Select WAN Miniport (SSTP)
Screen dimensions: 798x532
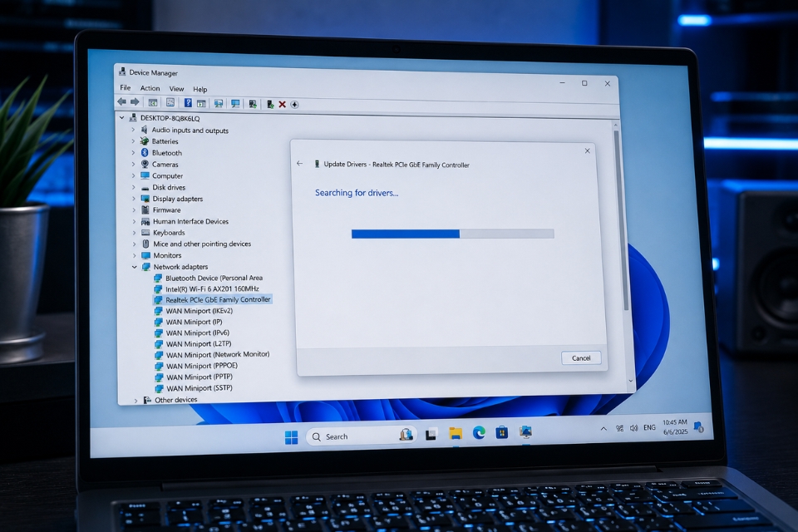tap(194, 388)
